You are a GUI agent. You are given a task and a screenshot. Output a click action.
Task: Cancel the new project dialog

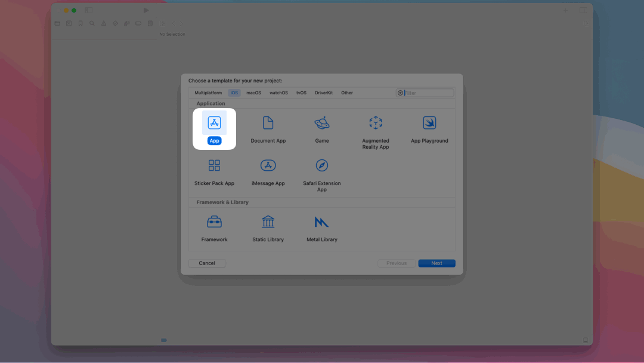(207, 263)
